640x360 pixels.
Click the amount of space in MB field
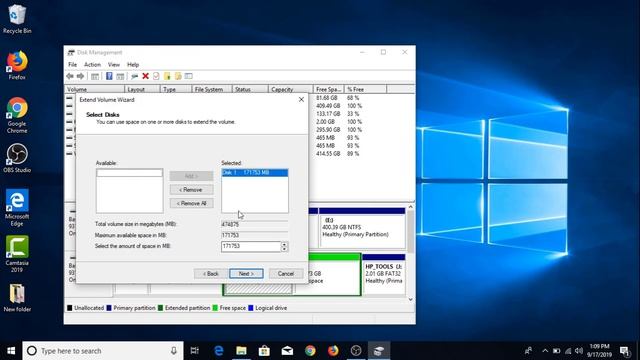251,246
